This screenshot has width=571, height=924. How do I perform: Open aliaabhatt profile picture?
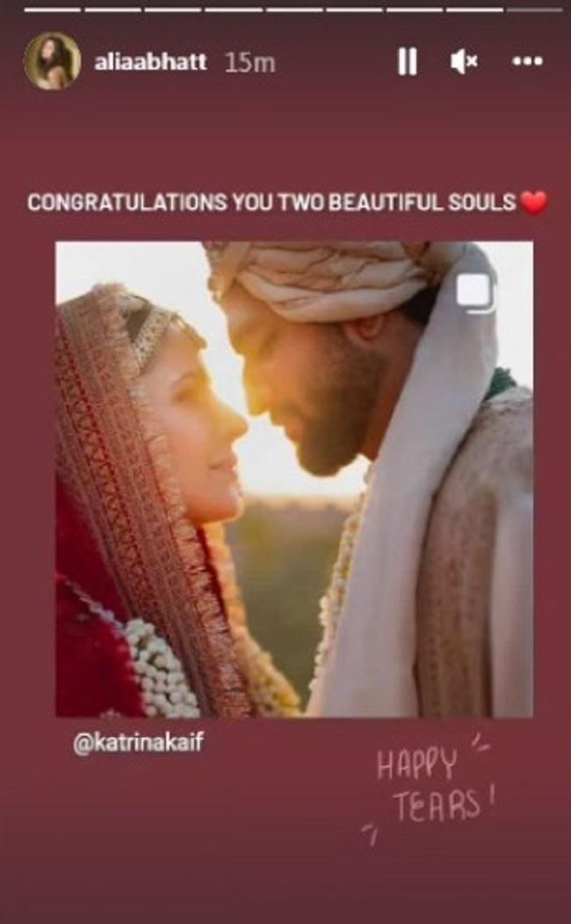pyautogui.click(x=52, y=61)
